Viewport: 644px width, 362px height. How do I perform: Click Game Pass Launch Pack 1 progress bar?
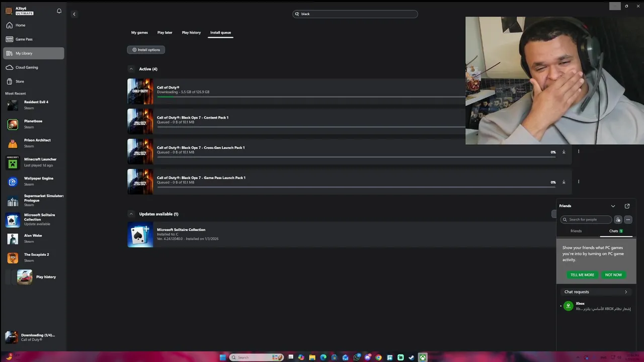[356, 187]
